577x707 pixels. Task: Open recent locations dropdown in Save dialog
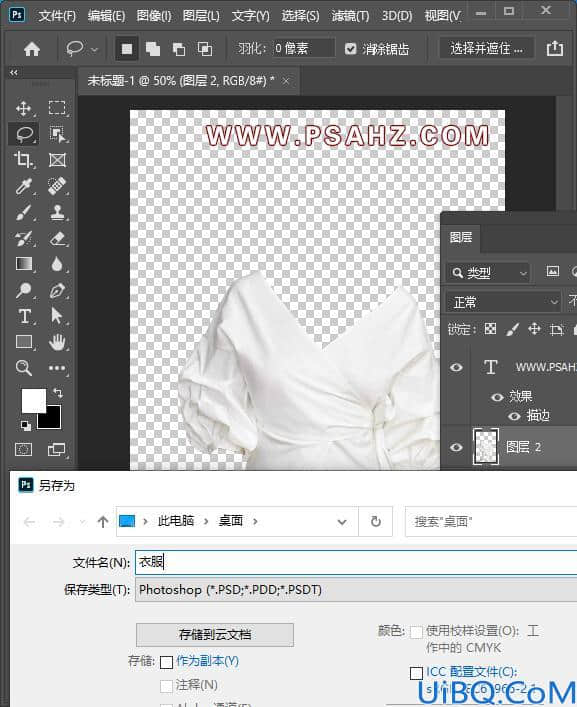click(x=82, y=522)
